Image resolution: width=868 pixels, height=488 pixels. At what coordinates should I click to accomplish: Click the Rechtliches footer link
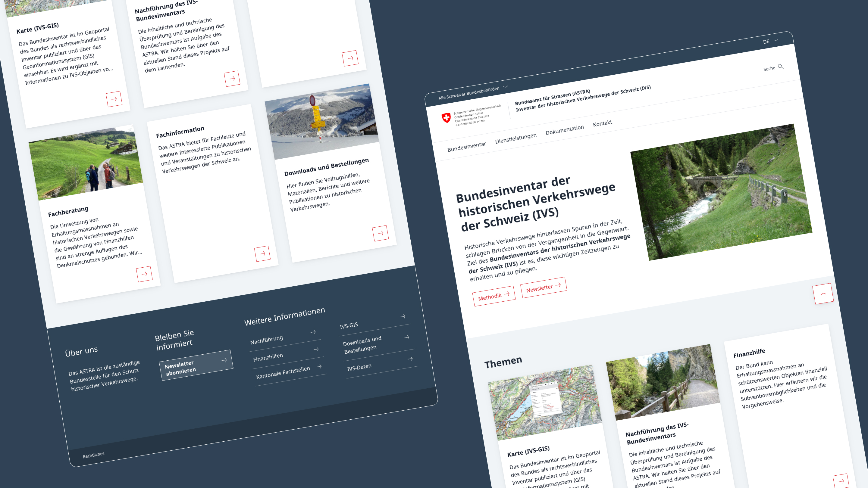pos(94,455)
